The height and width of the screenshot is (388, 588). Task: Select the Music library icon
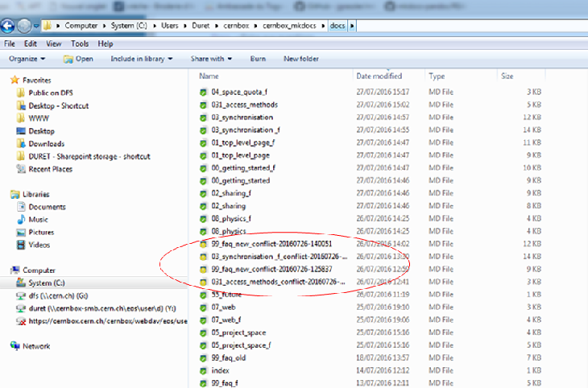pos(21,219)
